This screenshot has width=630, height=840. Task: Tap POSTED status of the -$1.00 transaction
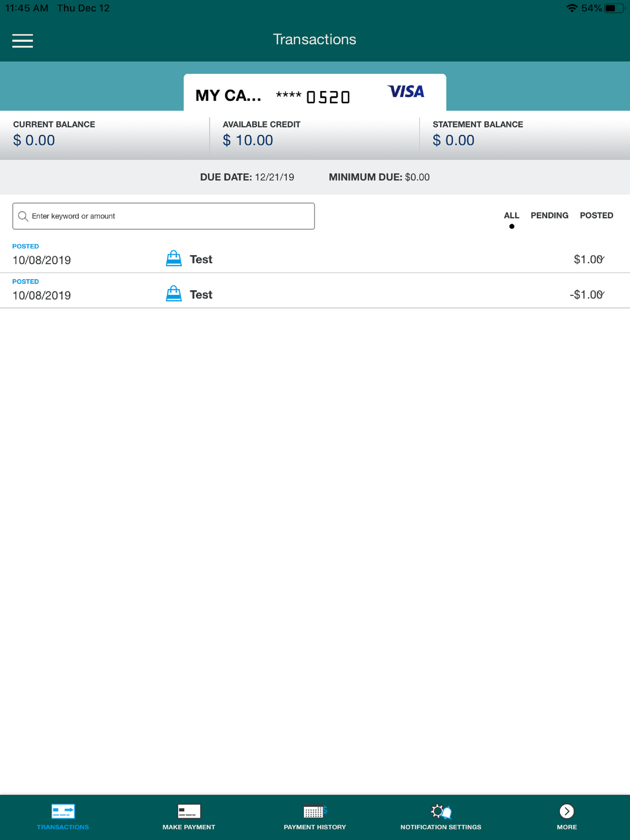point(26,282)
